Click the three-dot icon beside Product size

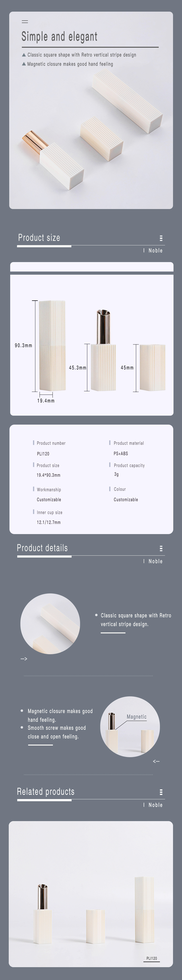(161, 238)
